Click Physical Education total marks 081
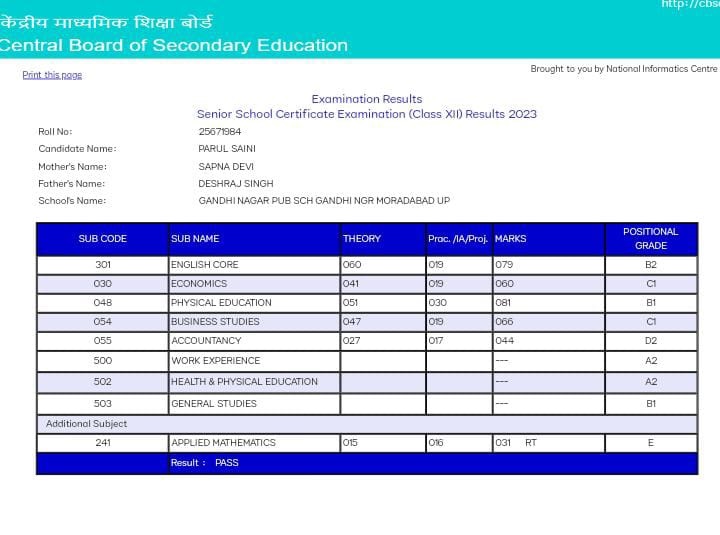720x535 pixels. [503, 303]
